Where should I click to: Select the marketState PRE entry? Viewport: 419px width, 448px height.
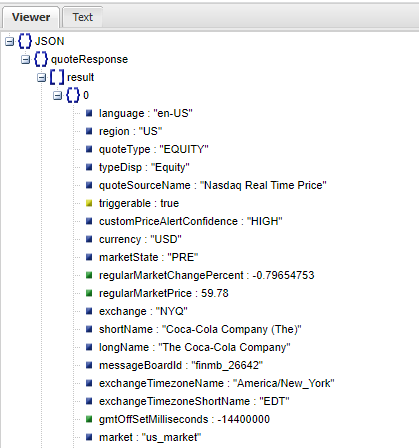click(x=149, y=257)
